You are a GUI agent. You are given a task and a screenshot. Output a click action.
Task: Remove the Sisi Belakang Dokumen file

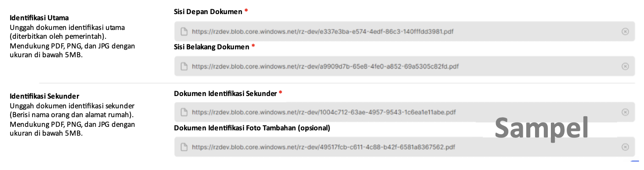coord(625,67)
